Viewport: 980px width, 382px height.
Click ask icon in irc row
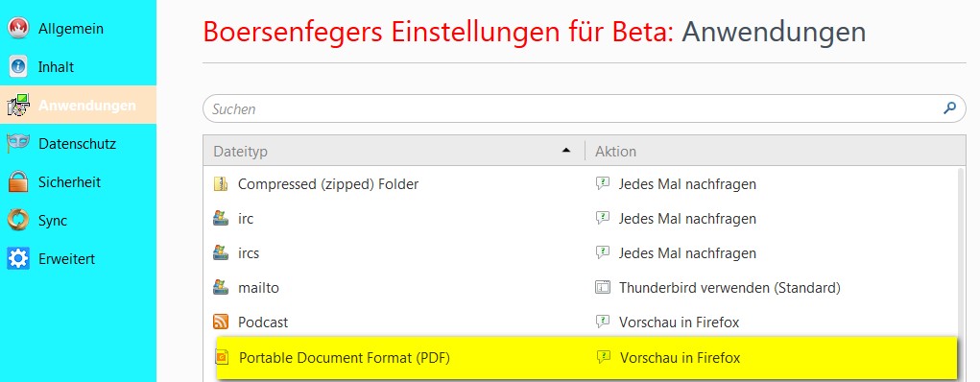coord(602,218)
